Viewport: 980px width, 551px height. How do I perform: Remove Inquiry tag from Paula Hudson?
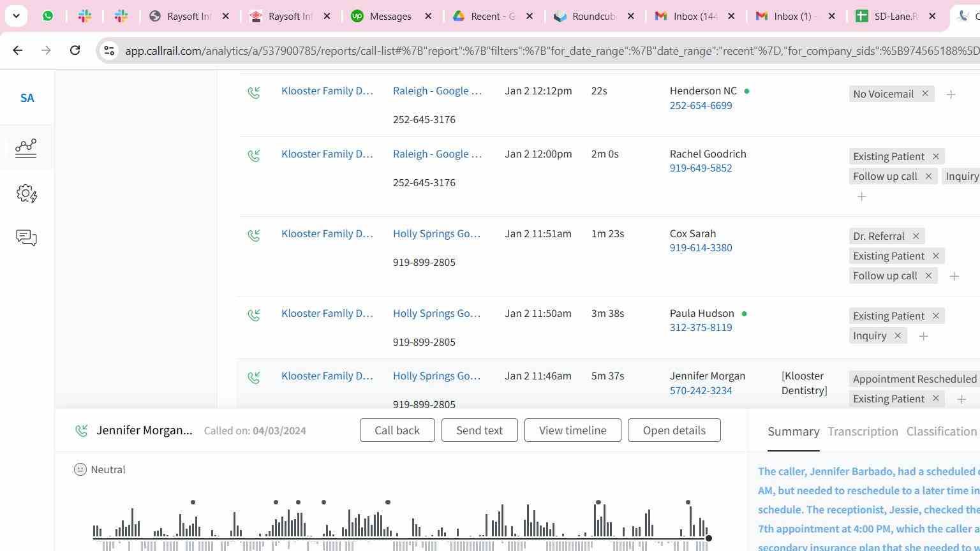pos(897,335)
